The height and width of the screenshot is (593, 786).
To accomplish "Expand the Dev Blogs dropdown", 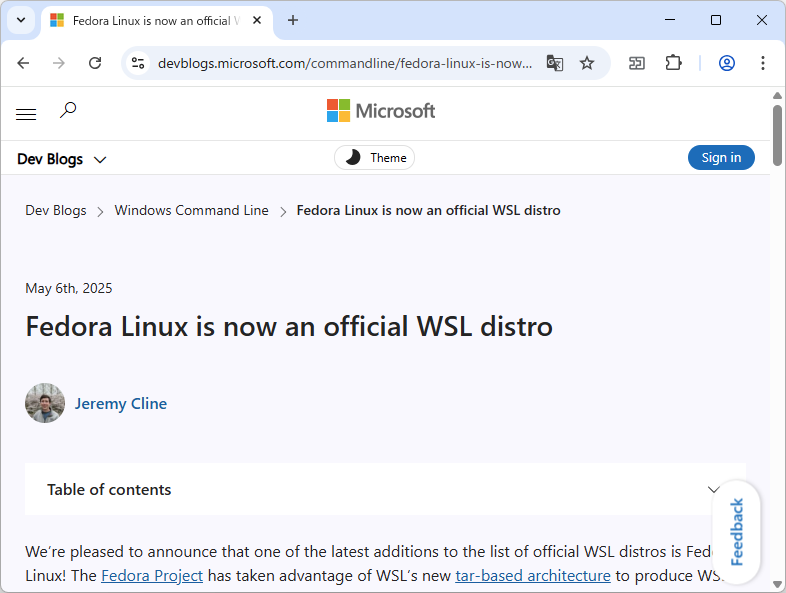I will [62, 159].
